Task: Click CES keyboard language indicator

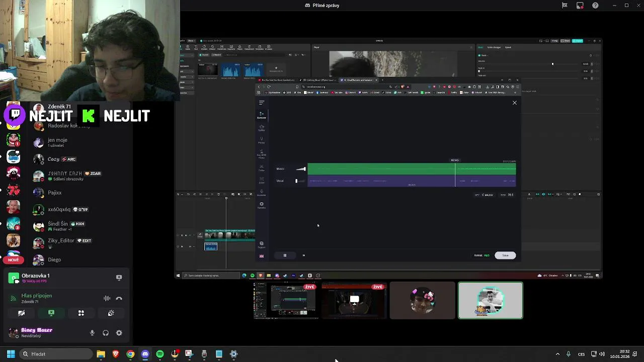Action: pos(582,354)
